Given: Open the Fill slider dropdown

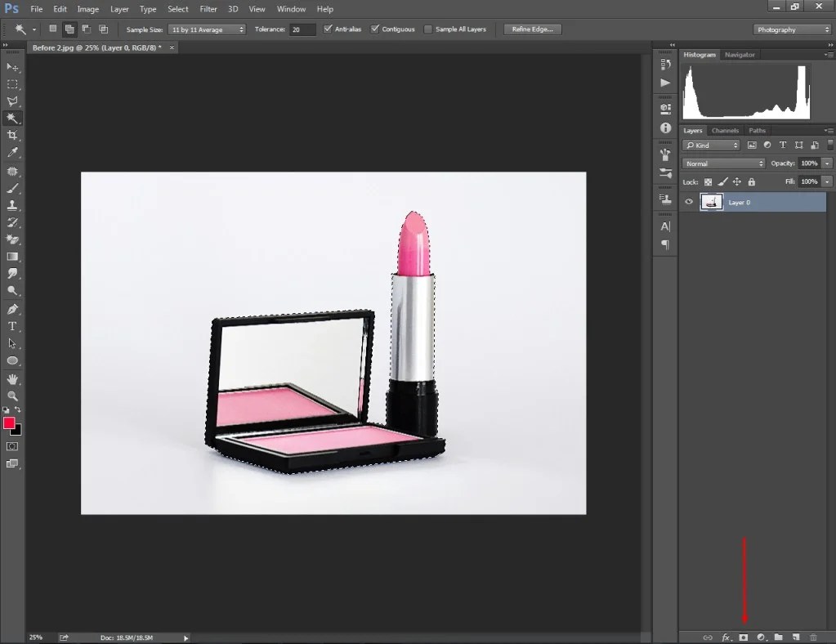Looking at the screenshot, I should [827, 181].
